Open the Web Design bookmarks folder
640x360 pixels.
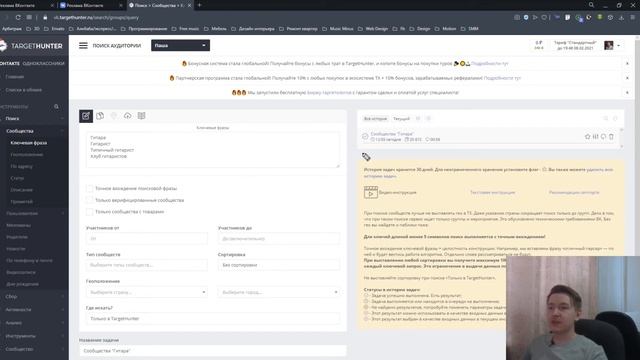click(373, 29)
